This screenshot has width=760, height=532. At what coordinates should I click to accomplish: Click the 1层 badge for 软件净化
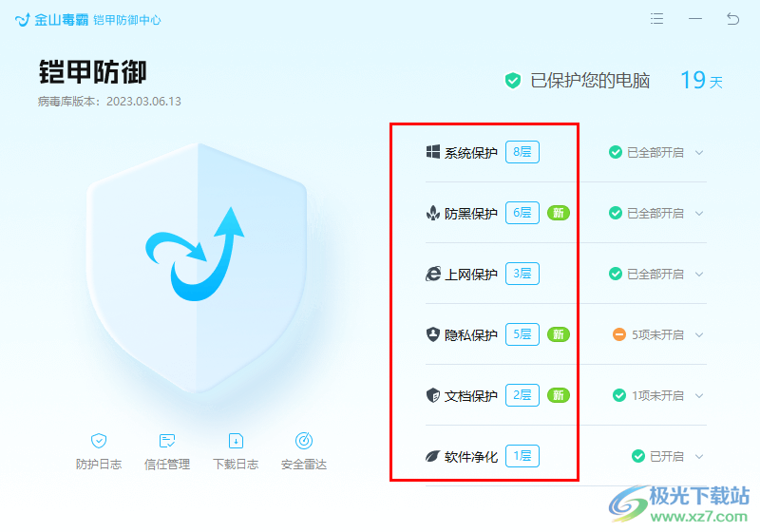point(522,456)
